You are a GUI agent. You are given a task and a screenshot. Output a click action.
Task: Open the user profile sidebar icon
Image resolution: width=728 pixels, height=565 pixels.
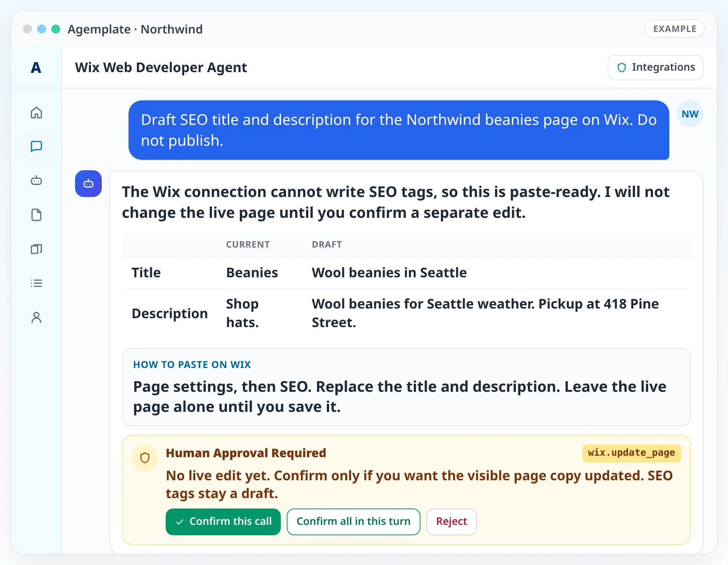[36, 317]
